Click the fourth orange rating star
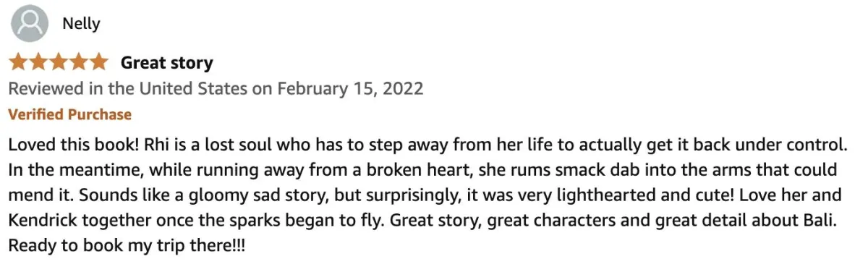Screen dimensions: 868x272 78,62
